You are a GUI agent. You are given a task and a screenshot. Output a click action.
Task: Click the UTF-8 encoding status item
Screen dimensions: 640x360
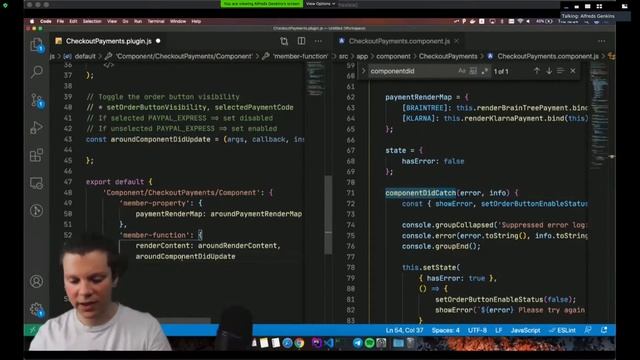477,330
